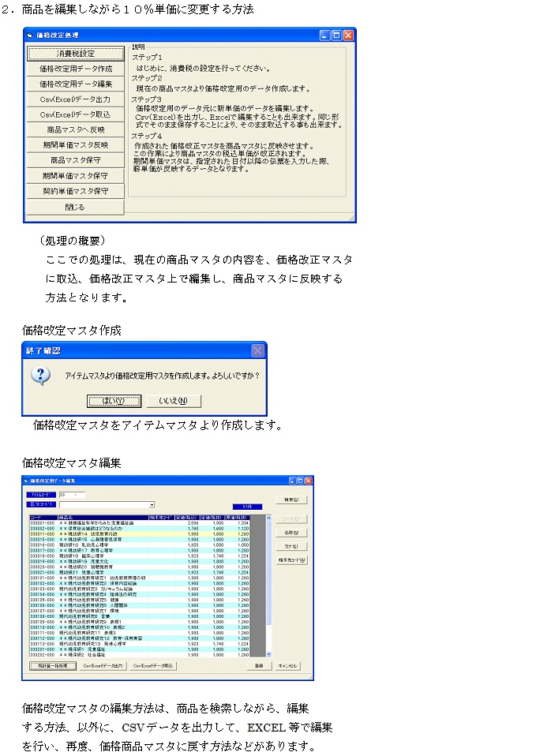Screen dimensions: 551x756
Task: Click Csv(Excel)データ出力 in the 価格改定処理 window
Action: click(76, 99)
